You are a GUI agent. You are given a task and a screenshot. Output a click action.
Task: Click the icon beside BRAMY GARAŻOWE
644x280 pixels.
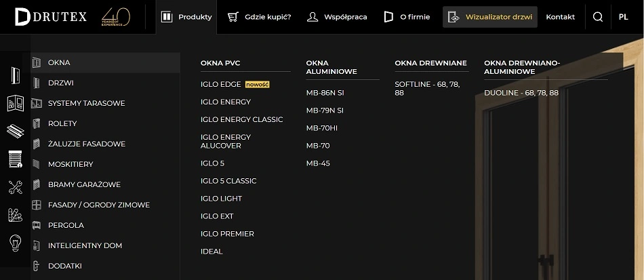point(37,184)
